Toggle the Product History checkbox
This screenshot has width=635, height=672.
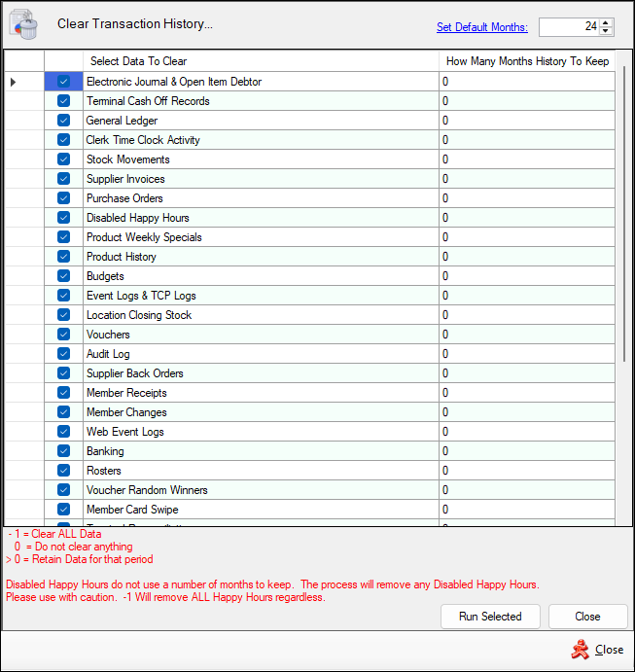63,257
